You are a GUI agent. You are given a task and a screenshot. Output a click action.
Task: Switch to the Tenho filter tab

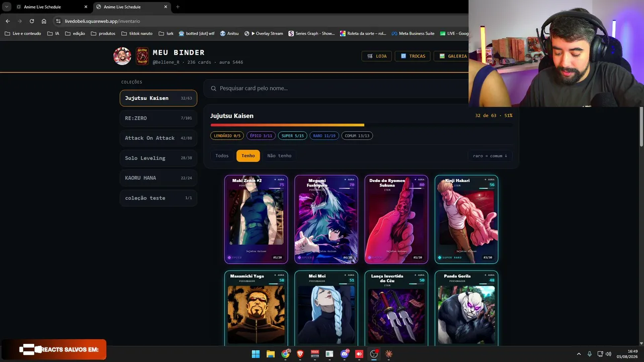[x=248, y=156]
